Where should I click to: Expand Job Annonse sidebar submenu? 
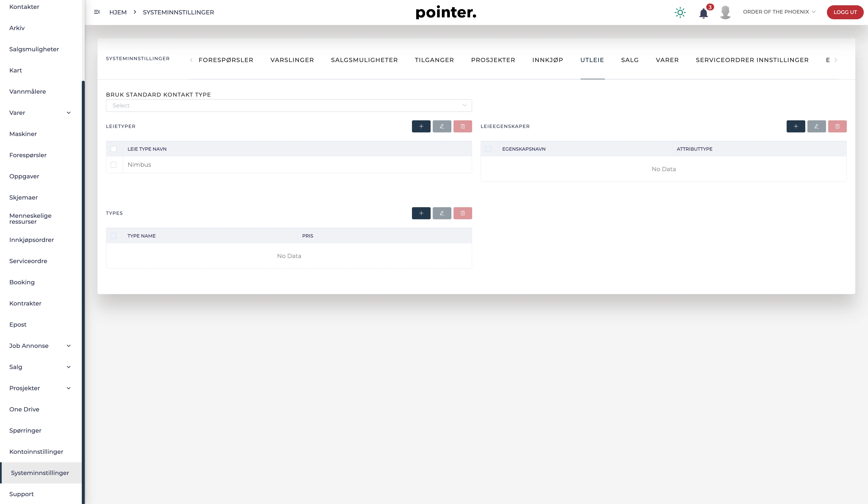[68, 346]
